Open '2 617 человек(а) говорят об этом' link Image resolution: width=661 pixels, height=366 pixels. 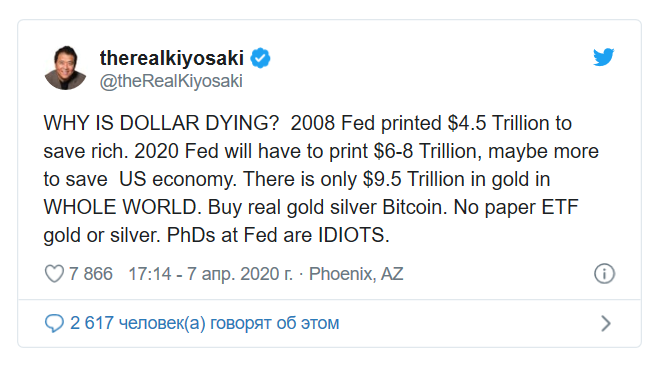[204, 323]
